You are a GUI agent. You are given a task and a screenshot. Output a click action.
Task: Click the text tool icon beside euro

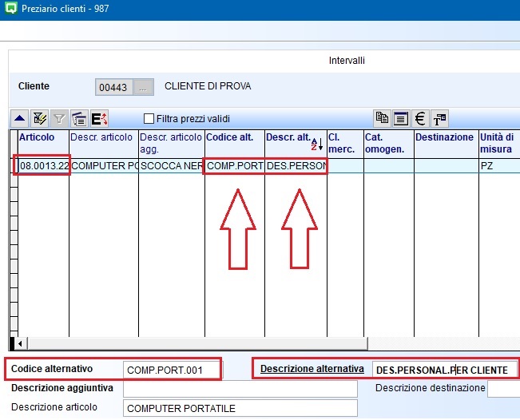(440, 119)
